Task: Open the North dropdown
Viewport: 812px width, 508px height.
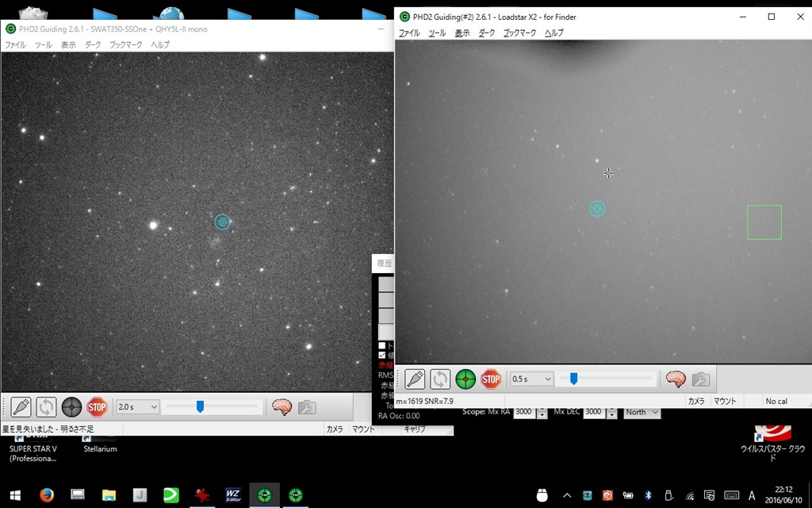Action: 642,412
